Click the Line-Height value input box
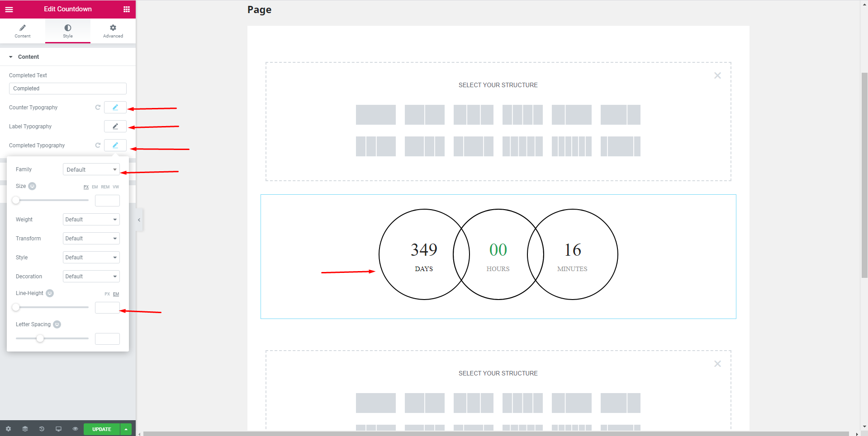 [107, 308]
